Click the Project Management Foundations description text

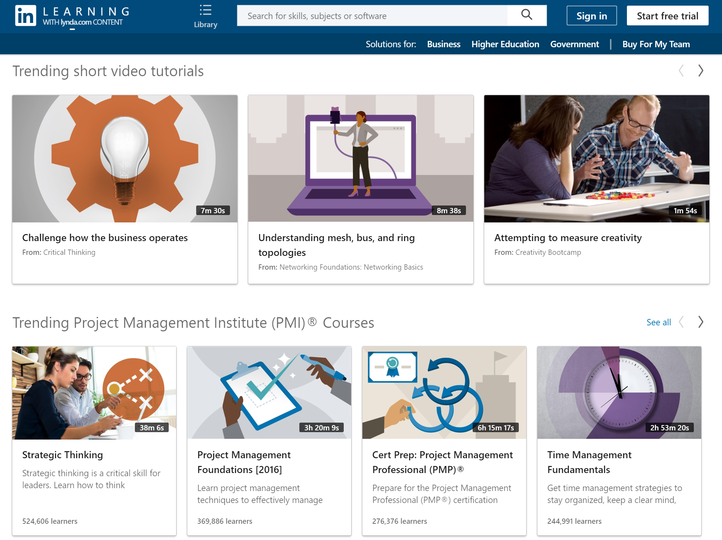point(260,494)
